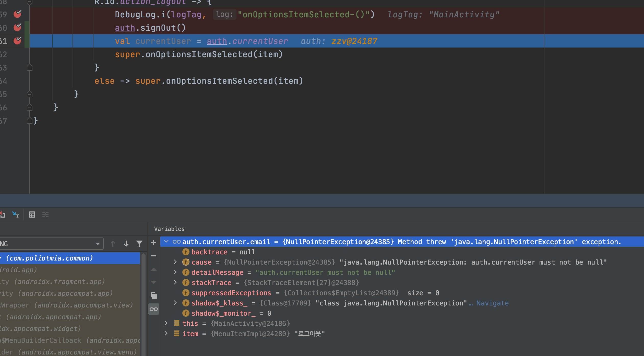Image resolution: width=644 pixels, height=356 pixels.
Task: Toggle the breakpoint on the auth.signOut() line
Action: (17, 27)
